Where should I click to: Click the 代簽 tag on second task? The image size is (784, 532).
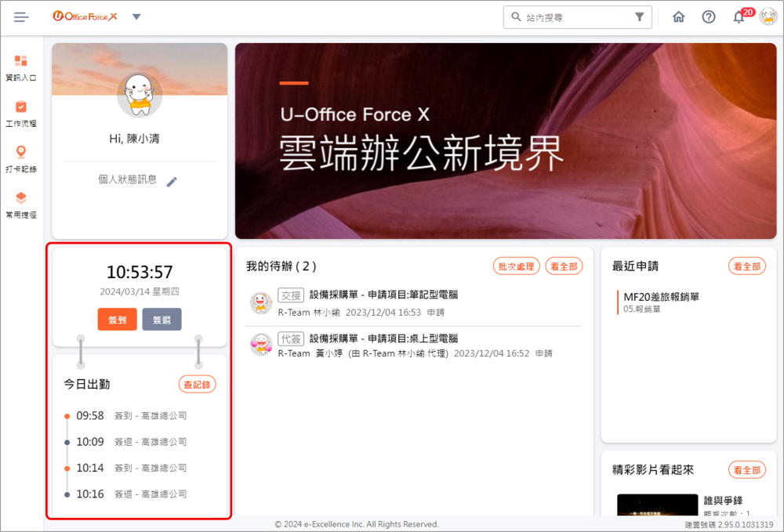click(291, 339)
